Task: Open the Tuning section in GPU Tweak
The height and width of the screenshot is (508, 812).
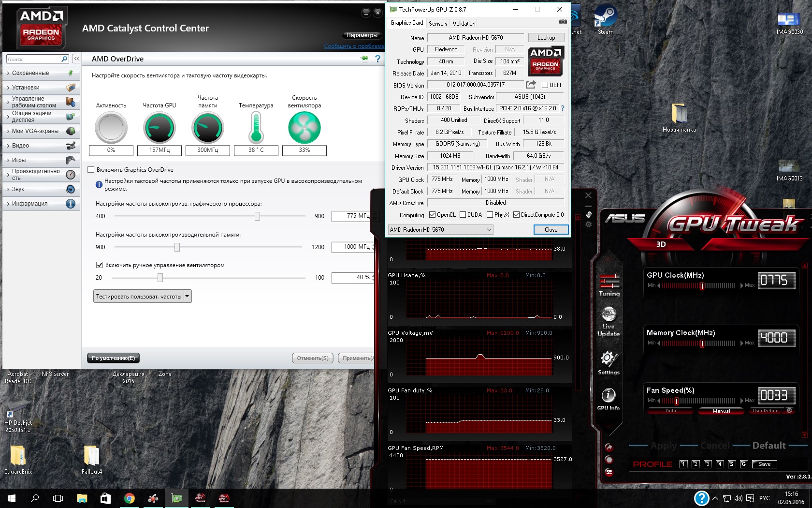Action: [609, 285]
